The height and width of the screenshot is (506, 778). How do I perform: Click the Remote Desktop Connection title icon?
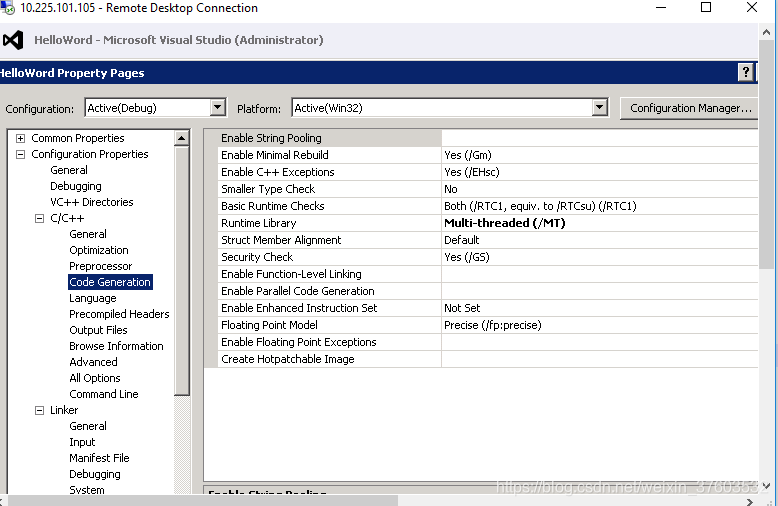(x=7, y=7)
